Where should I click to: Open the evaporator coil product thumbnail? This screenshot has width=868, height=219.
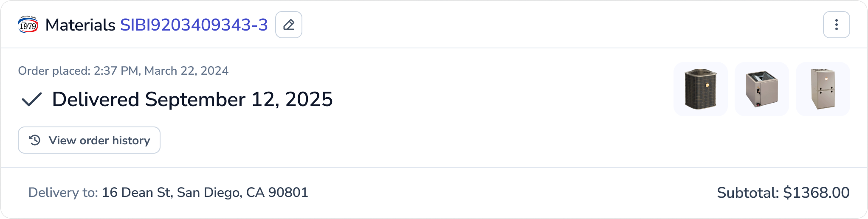tap(762, 89)
